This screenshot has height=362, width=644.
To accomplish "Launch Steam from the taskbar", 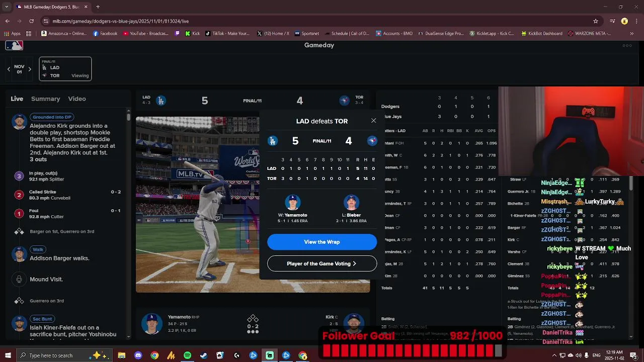I will click(x=204, y=355).
